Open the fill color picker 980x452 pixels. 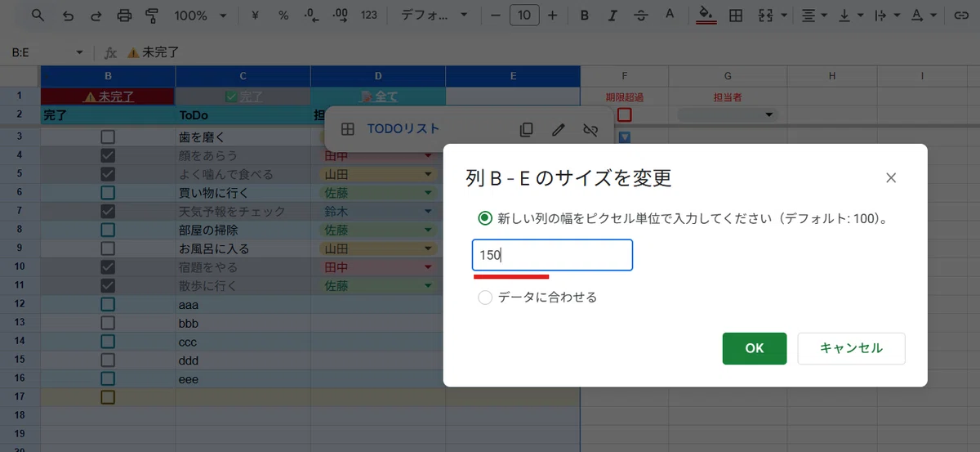(x=706, y=15)
